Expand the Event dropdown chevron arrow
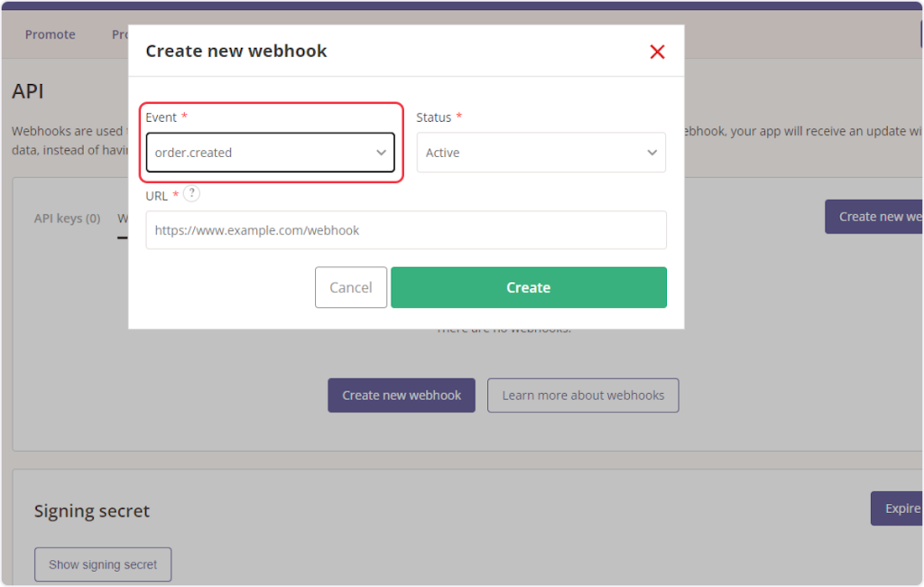Image resolution: width=924 pixels, height=587 pixels. (x=381, y=153)
